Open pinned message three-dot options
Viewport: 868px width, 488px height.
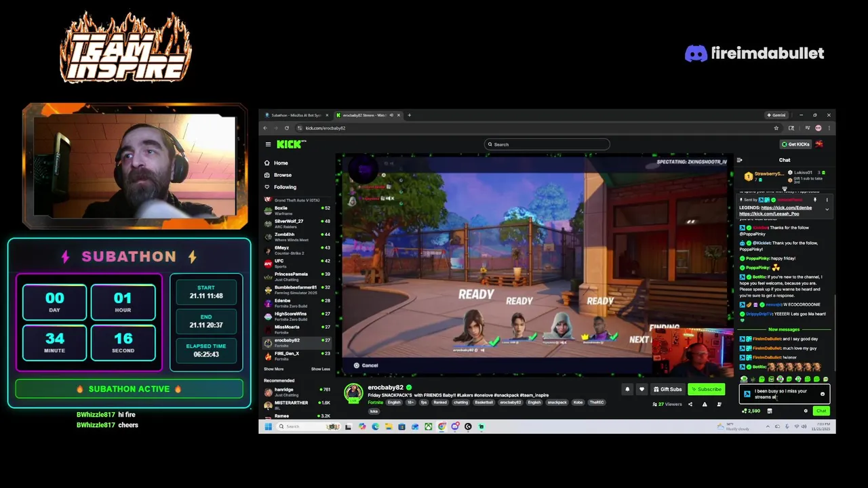pyautogui.click(x=827, y=200)
